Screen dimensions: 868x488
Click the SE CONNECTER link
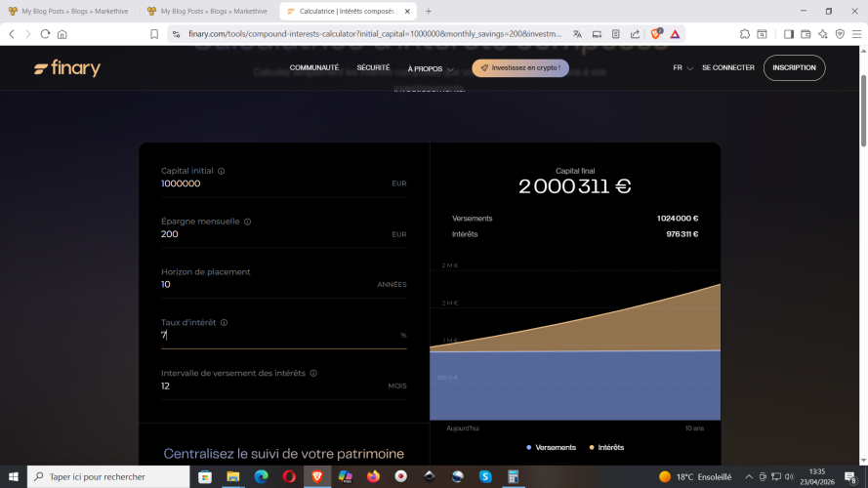(727, 68)
